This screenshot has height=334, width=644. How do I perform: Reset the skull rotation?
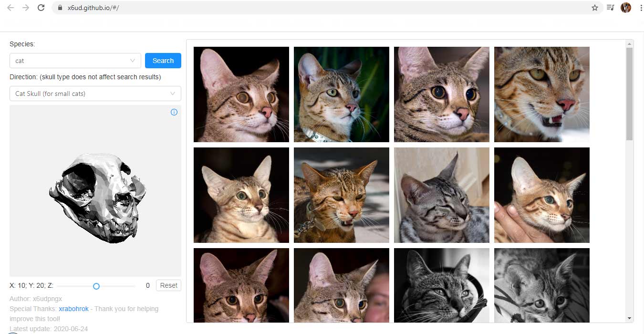[x=168, y=285]
